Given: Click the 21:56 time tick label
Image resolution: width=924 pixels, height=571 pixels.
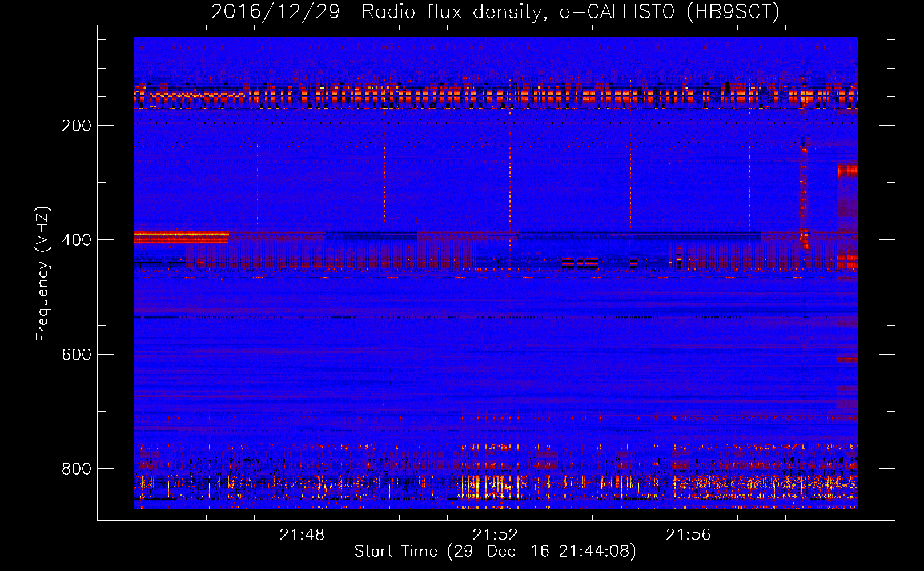Looking at the screenshot, I should (688, 534).
